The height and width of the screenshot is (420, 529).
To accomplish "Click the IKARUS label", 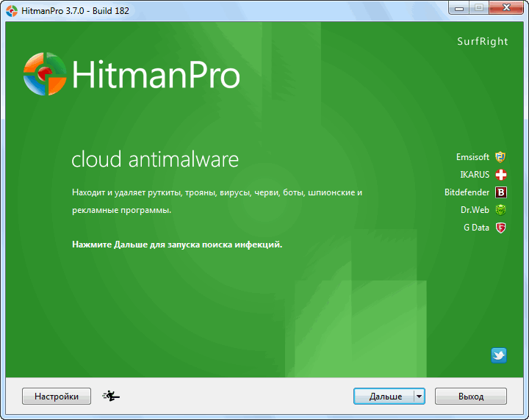I will click(x=475, y=175).
